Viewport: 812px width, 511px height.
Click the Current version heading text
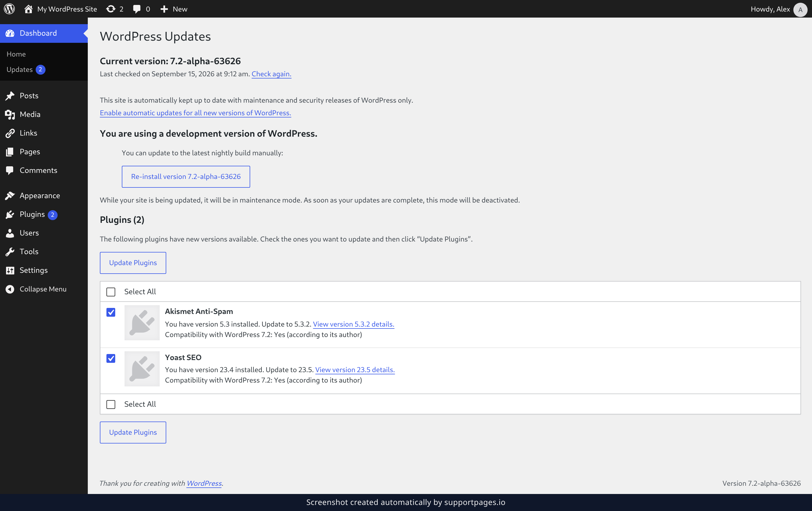170,61
